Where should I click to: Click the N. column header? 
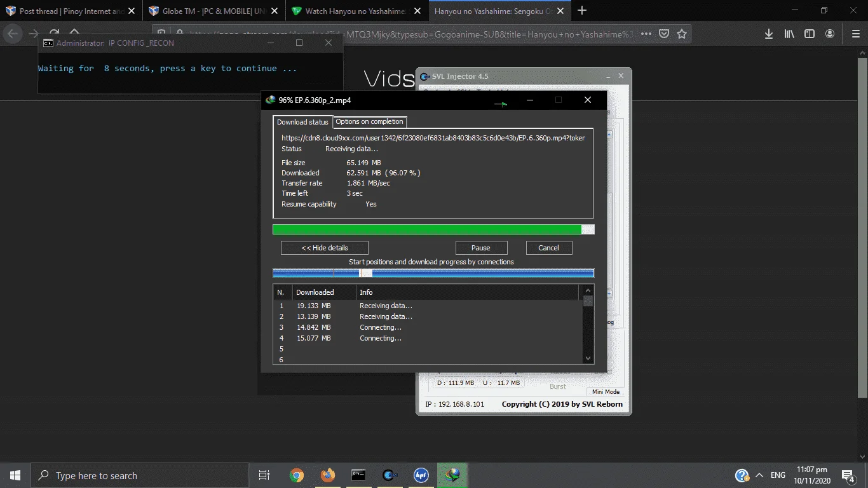click(x=283, y=292)
